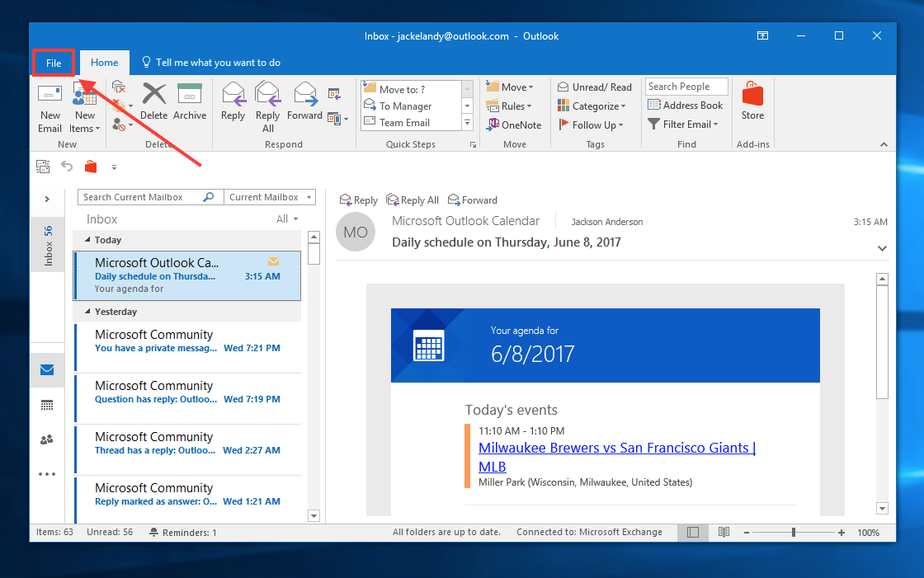Click the ribbon Reply All button
The width and height of the screenshot is (924, 578).
(267, 108)
